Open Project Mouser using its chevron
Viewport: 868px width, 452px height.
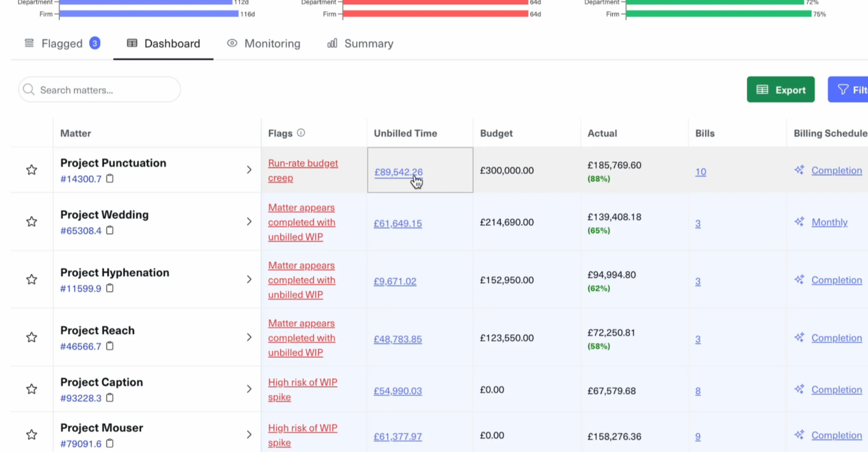(x=249, y=434)
